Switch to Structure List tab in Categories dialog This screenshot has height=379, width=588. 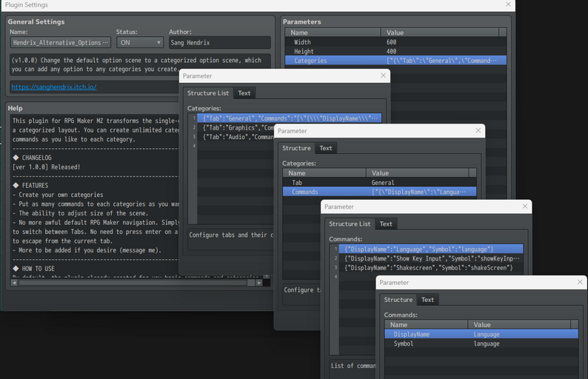(x=208, y=93)
